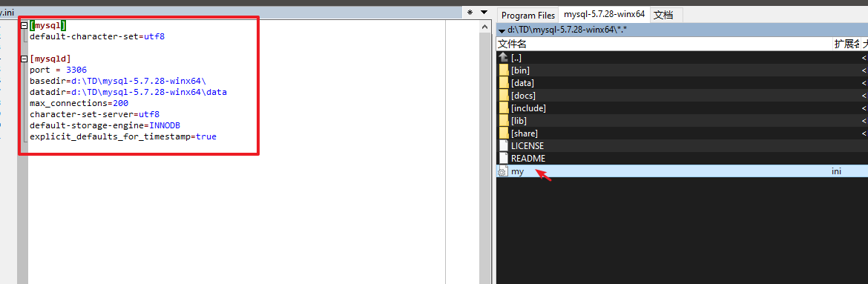This screenshot has width=868, height=284.
Task: Click the [include] folder name
Action: click(x=528, y=108)
